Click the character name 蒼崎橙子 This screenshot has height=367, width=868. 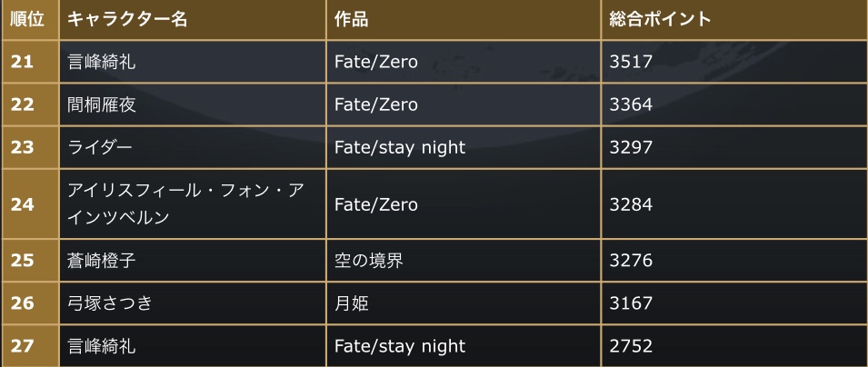pyautogui.click(x=103, y=261)
